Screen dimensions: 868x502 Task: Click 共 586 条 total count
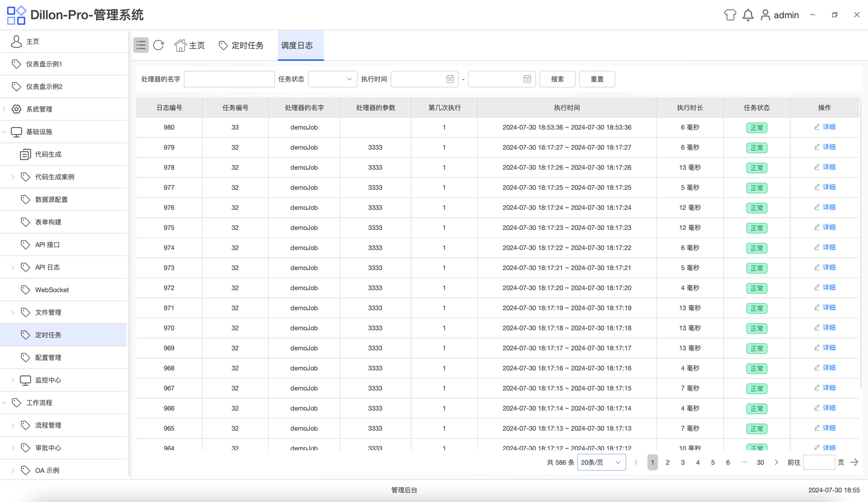560,462
